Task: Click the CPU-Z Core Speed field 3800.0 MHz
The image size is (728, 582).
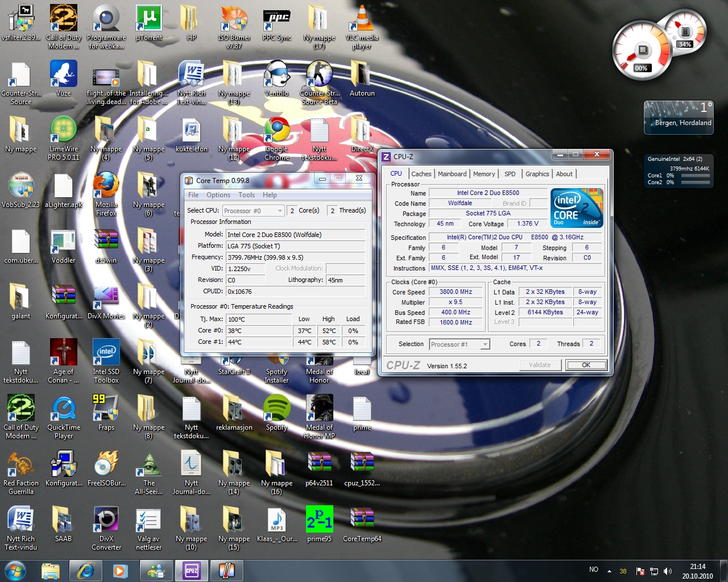Action: (x=456, y=292)
